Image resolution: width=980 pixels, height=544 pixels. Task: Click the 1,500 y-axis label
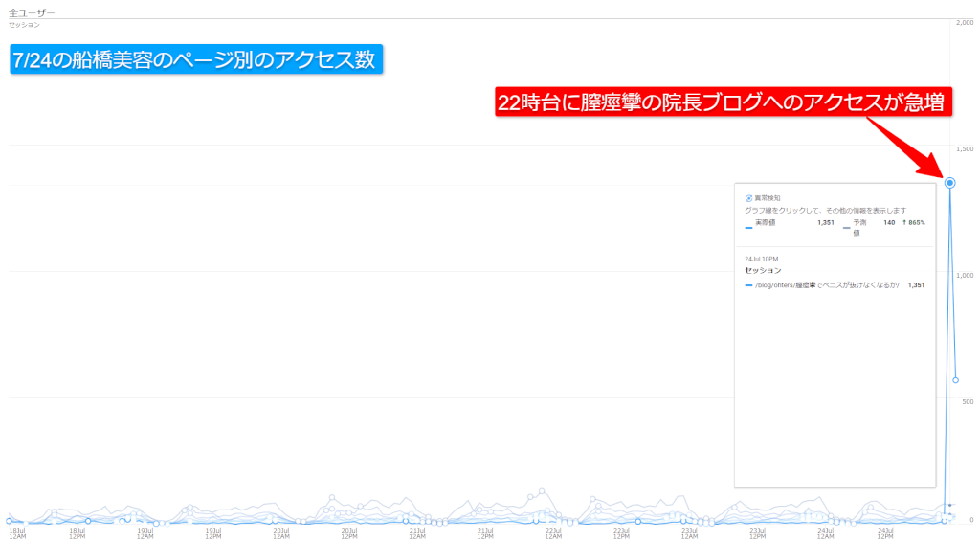tap(965, 148)
